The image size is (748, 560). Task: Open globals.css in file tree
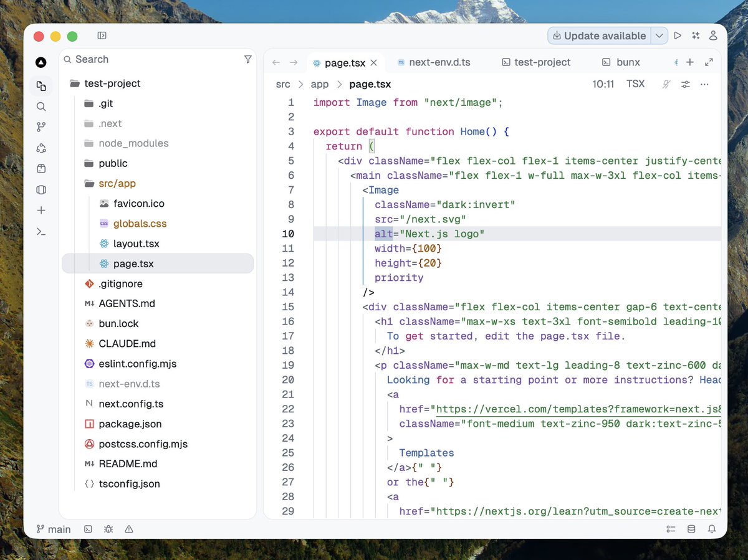tap(158, 224)
